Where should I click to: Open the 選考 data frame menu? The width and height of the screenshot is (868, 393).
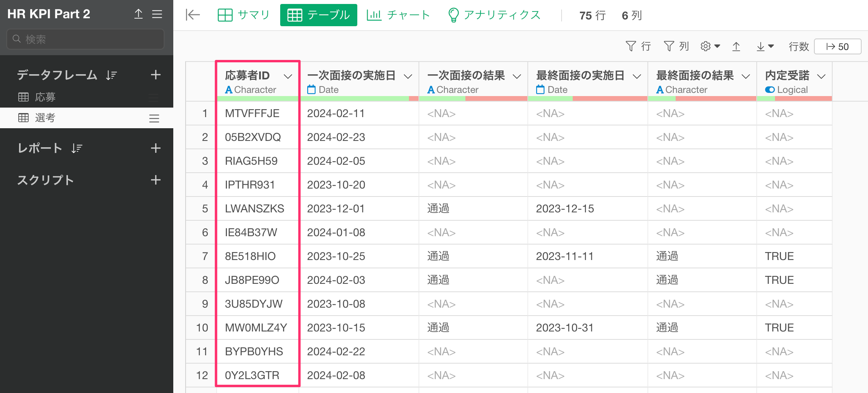coord(154,118)
